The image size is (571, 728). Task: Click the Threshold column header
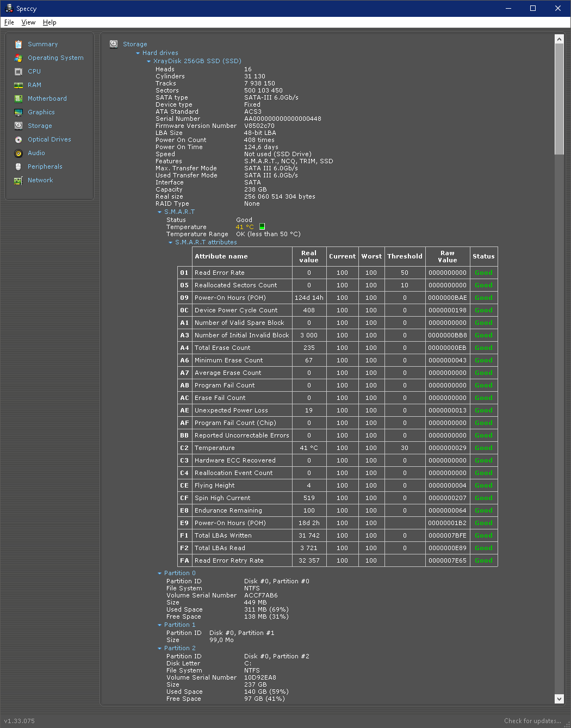tap(405, 256)
